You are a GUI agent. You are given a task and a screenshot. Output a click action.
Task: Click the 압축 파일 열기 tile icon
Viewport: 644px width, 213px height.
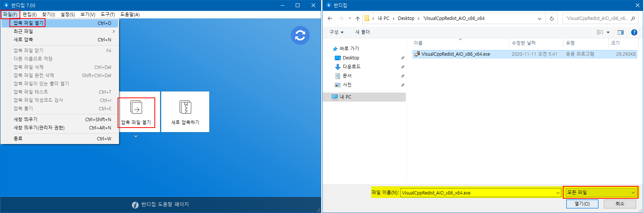(136, 107)
